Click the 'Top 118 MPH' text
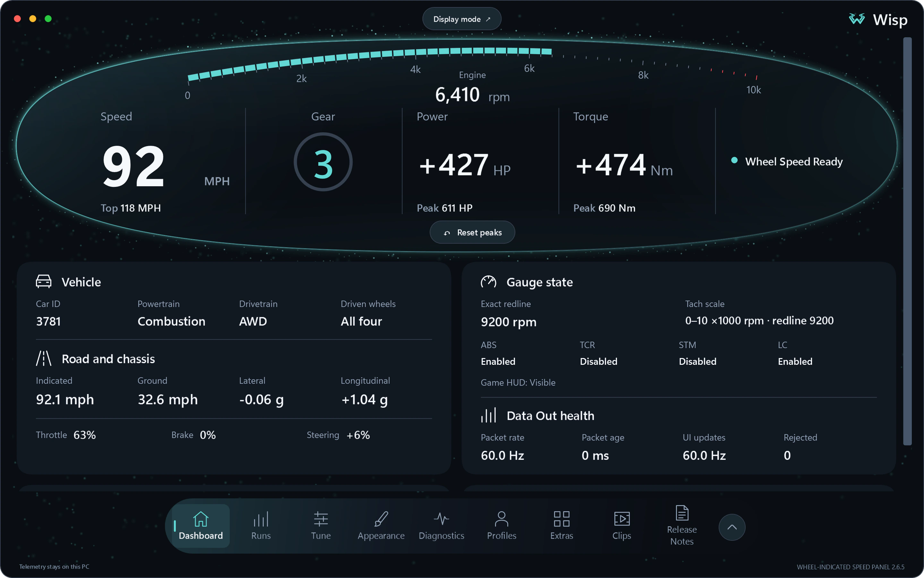Screen dimensions: 924x578 click(x=131, y=208)
